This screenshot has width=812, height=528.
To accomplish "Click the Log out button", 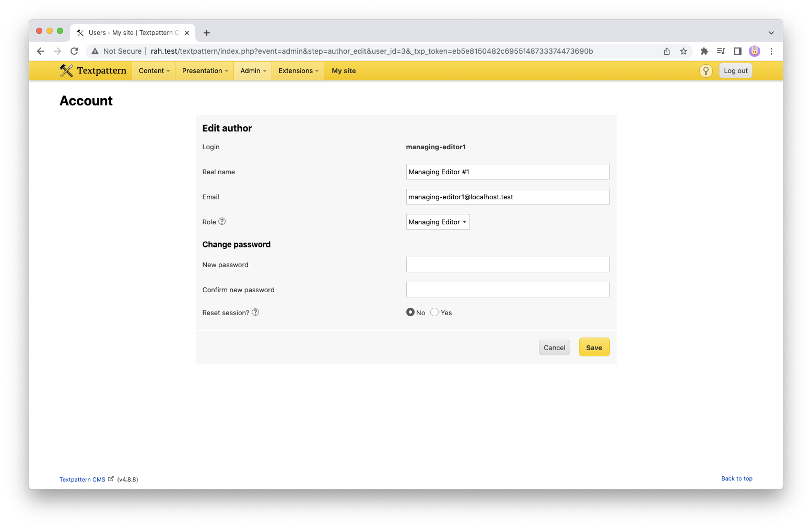I will pos(735,71).
